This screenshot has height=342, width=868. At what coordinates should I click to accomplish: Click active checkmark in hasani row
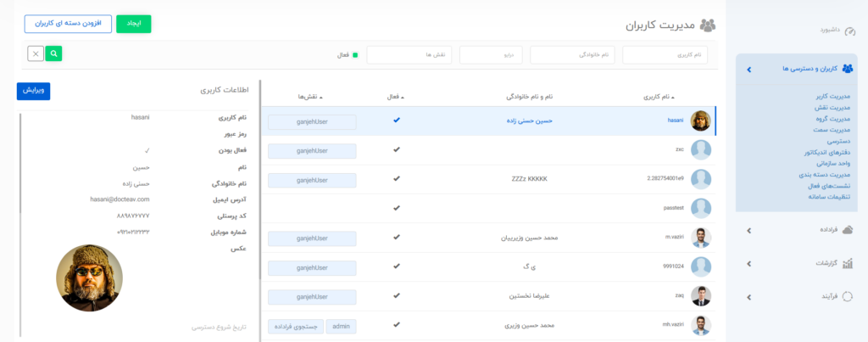[x=396, y=121]
